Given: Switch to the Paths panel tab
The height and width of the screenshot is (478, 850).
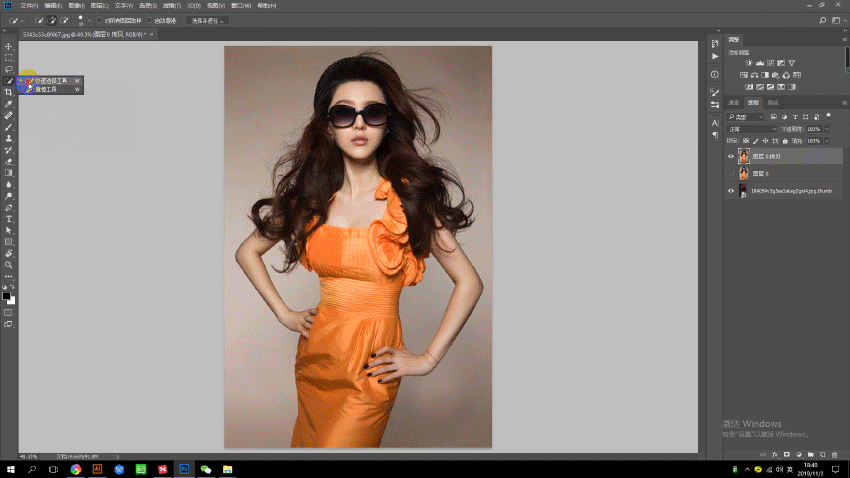Looking at the screenshot, I should click(x=773, y=102).
